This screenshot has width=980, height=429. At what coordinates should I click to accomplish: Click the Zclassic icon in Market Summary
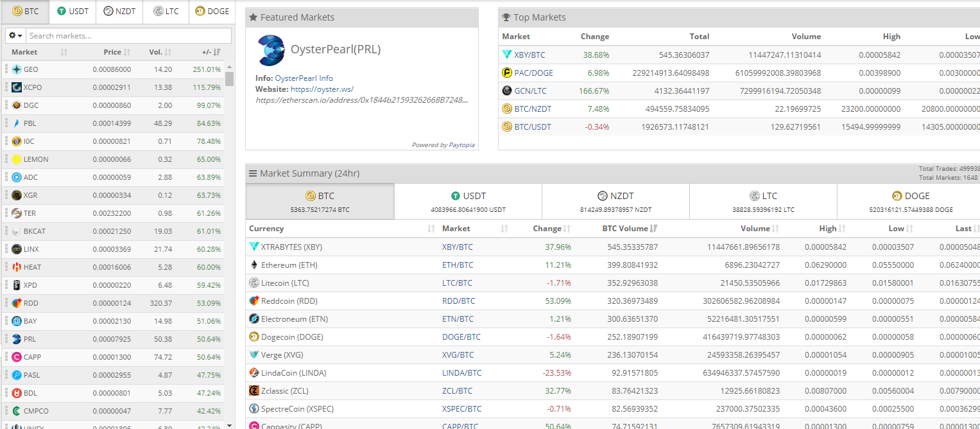(x=254, y=391)
